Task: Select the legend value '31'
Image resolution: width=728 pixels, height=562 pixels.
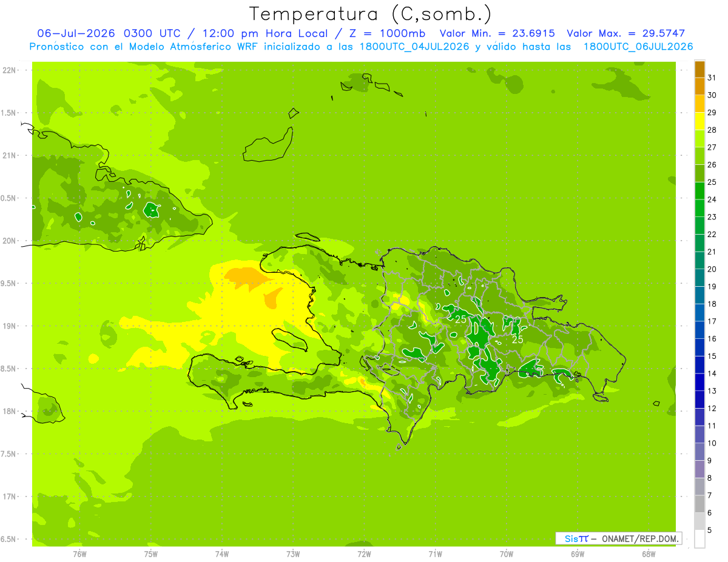Action: [712, 78]
